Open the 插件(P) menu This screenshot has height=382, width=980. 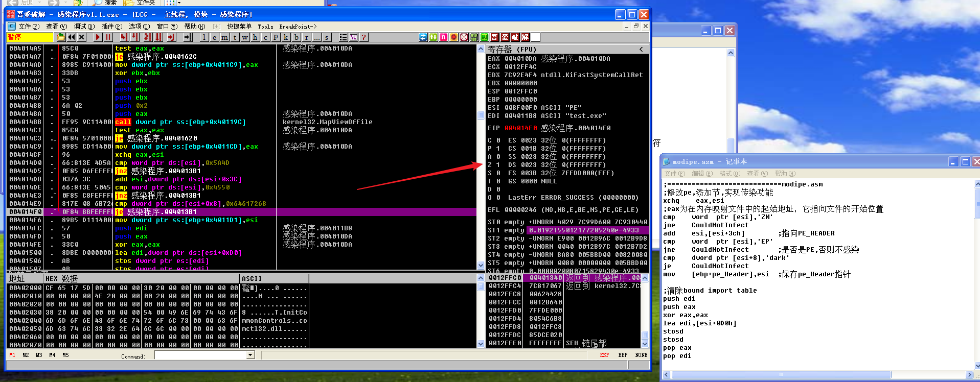coord(111,26)
